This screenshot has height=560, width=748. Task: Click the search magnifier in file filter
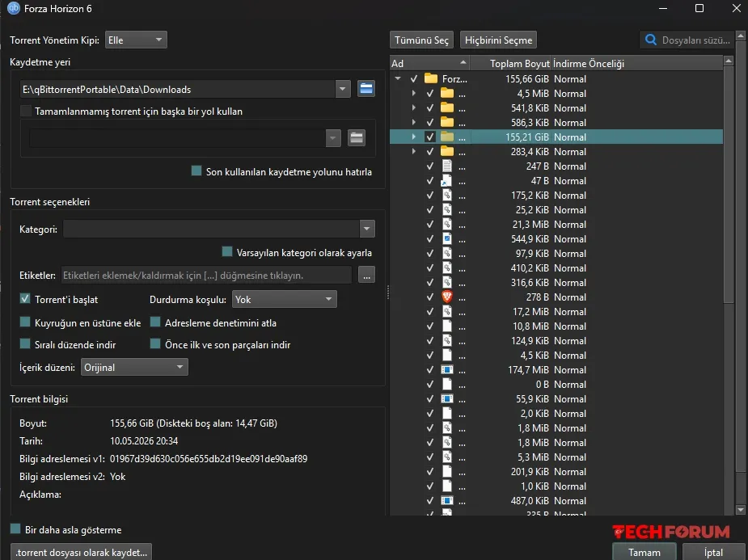[651, 40]
